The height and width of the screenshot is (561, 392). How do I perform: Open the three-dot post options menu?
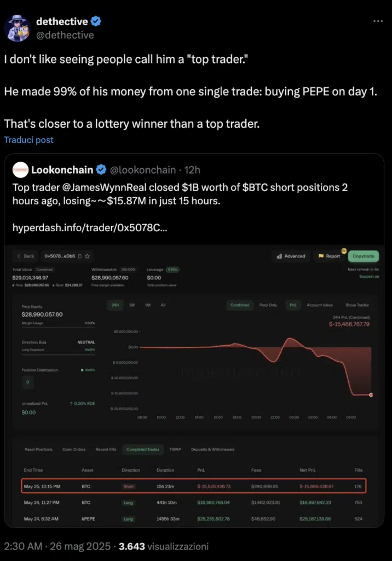coord(378,21)
